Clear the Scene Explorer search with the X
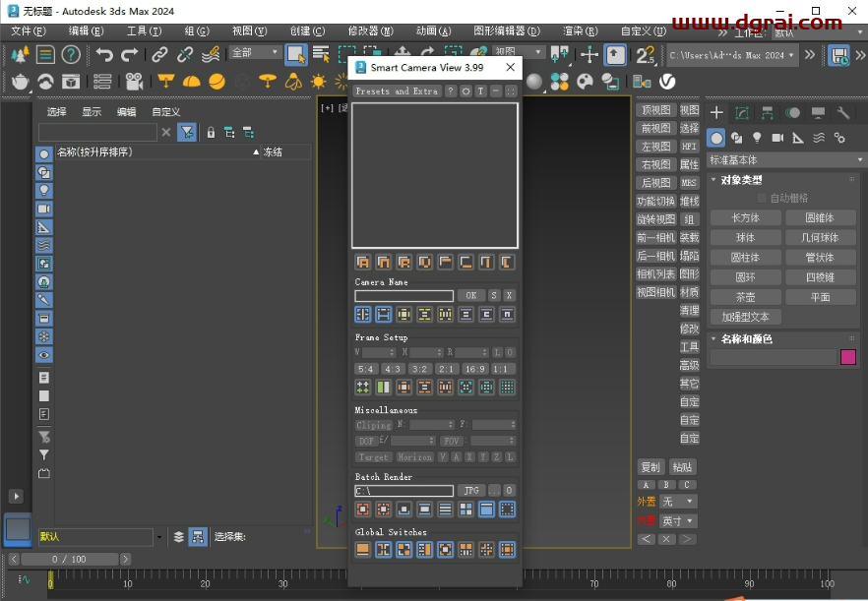 click(x=166, y=132)
